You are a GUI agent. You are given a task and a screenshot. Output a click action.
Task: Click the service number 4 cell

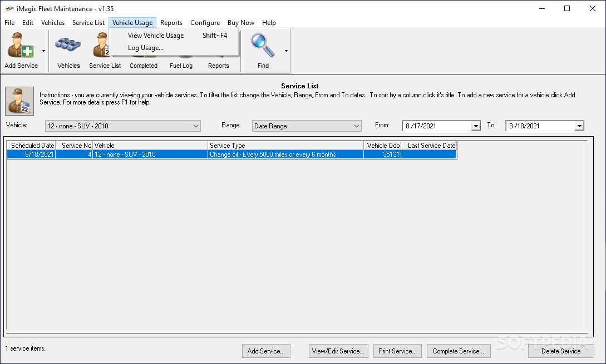[x=74, y=154]
